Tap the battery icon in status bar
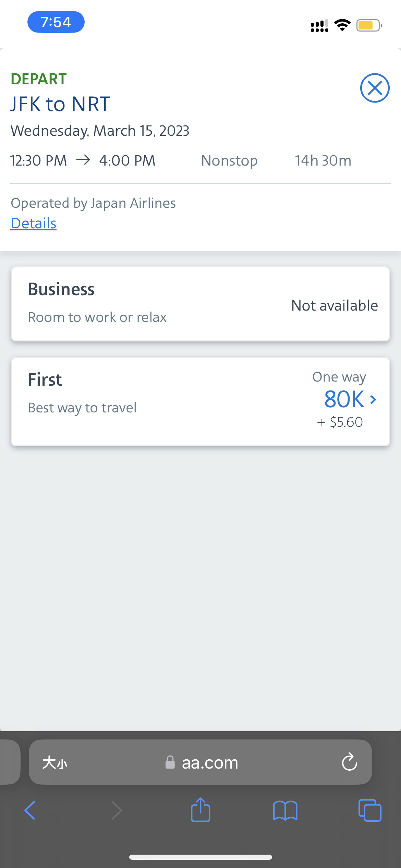Image resolution: width=401 pixels, height=868 pixels. 369,25
